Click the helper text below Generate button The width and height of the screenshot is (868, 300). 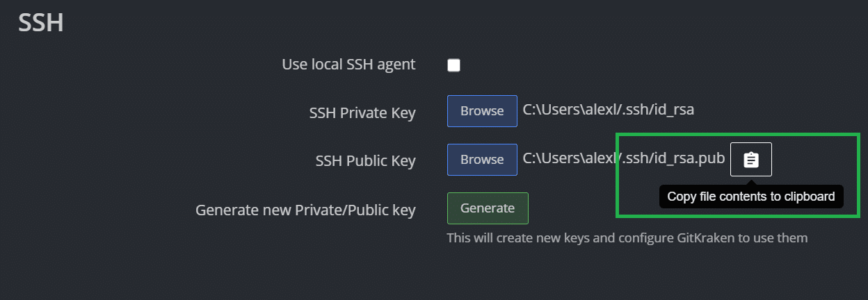coord(627,238)
